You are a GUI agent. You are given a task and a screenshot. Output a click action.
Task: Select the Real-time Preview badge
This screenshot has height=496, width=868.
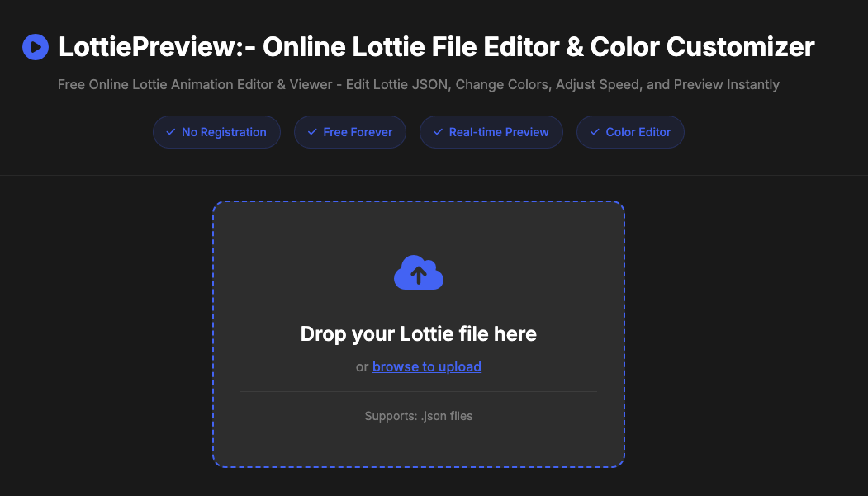(x=491, y=132)
